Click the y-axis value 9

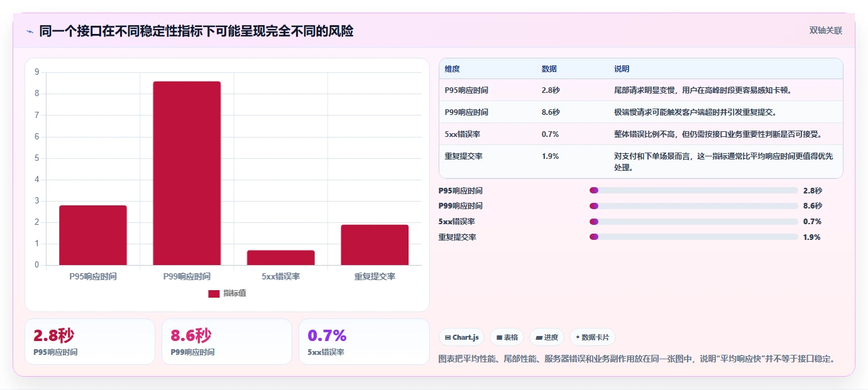click(36, 72)
